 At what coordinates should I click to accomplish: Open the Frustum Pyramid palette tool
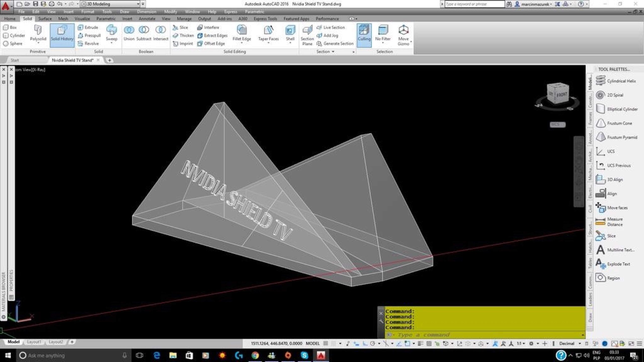[617, 137]
